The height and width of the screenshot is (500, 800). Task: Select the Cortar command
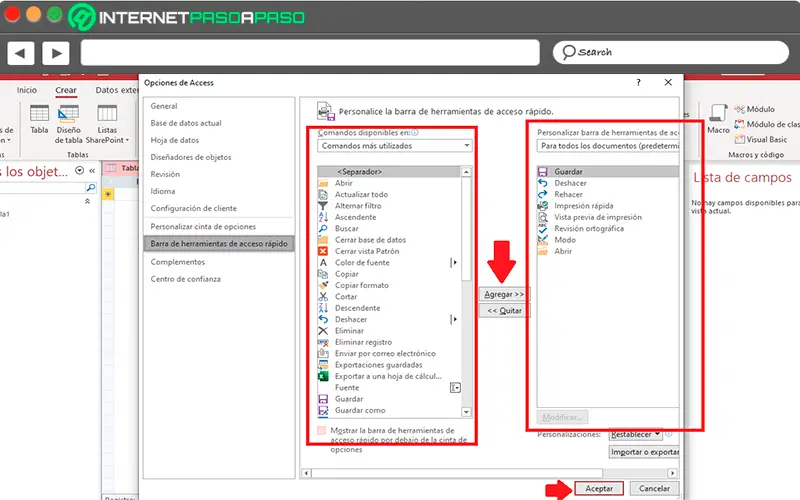(x=389, y=296)
